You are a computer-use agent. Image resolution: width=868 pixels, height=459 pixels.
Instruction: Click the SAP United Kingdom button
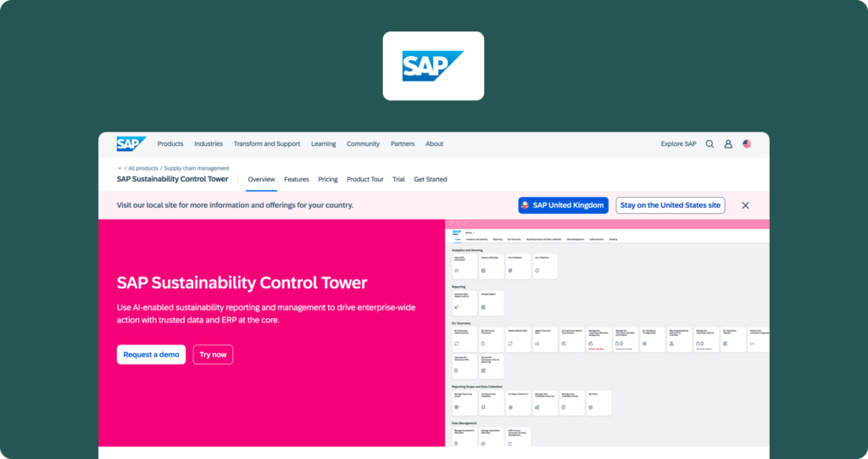click(x=563, y=205)
